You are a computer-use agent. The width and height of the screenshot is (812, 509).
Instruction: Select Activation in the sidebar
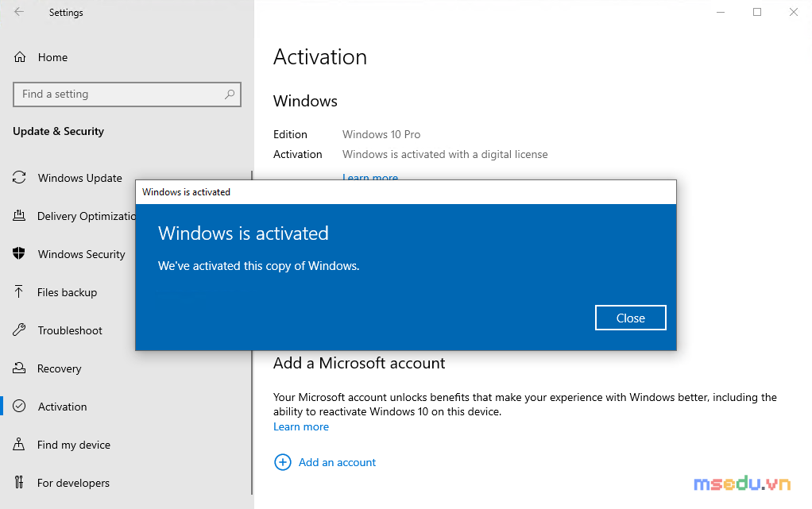[x=62, y=407]
